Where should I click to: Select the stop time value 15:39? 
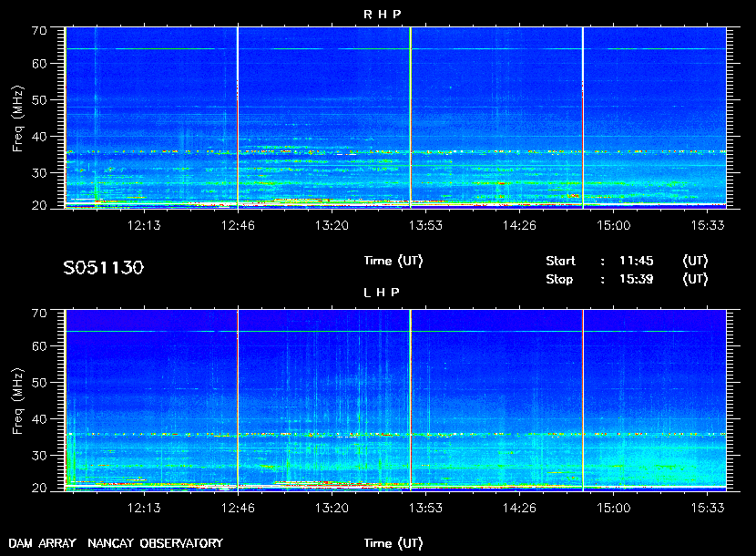[636, 280]
